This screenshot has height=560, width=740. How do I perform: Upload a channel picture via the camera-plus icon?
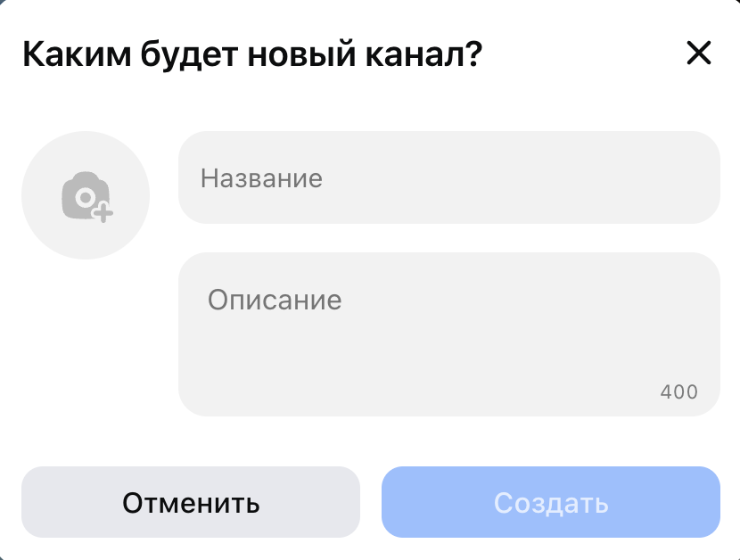click(86, 196)
